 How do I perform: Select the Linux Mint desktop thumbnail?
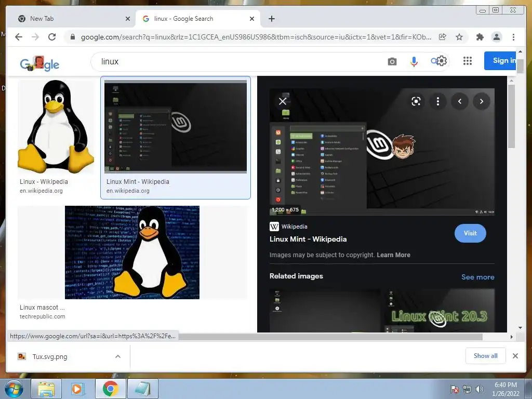pyautogui.click(x=176, y=126)
